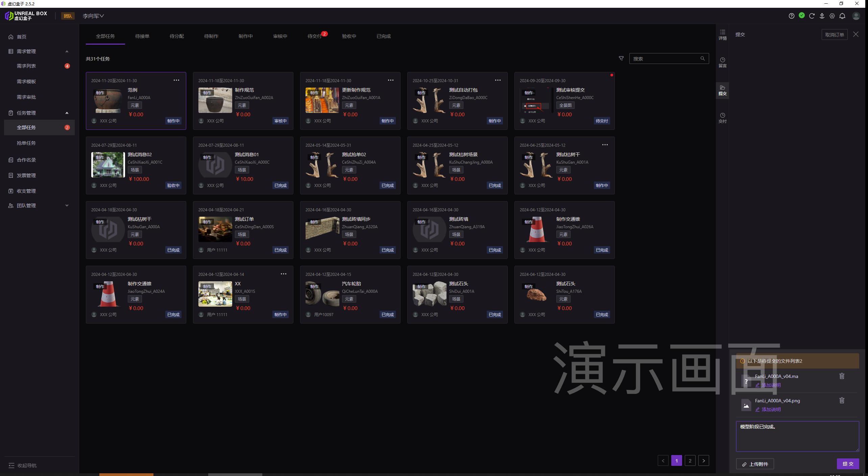868x476 pixels.
Task: Open notifications bell icon
Action: click(x=842, y=16)
